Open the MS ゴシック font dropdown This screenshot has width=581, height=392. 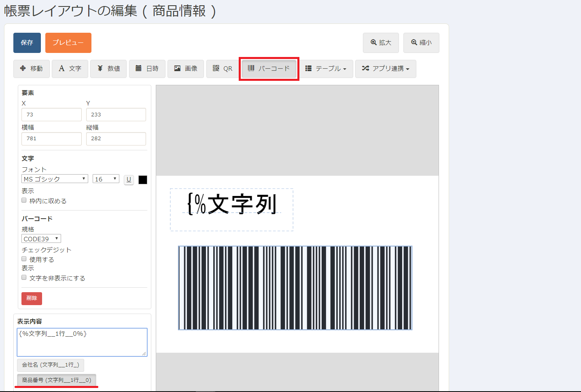[x=55, y=179]
